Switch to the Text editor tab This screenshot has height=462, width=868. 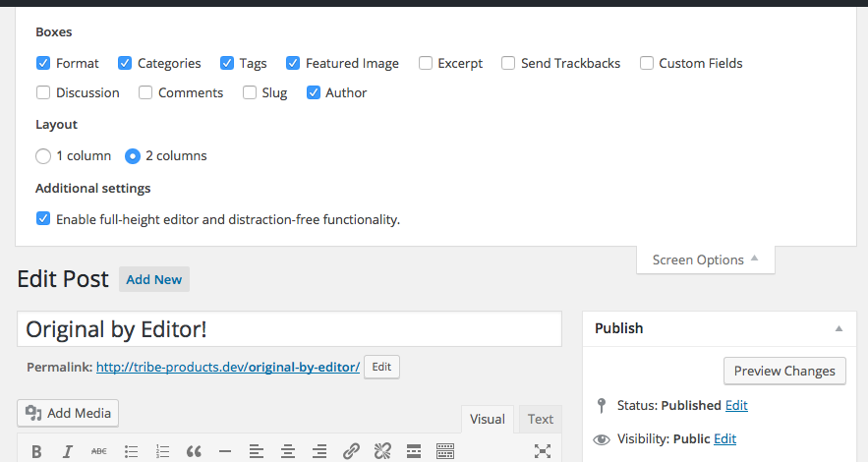click(x=540, y=419)
